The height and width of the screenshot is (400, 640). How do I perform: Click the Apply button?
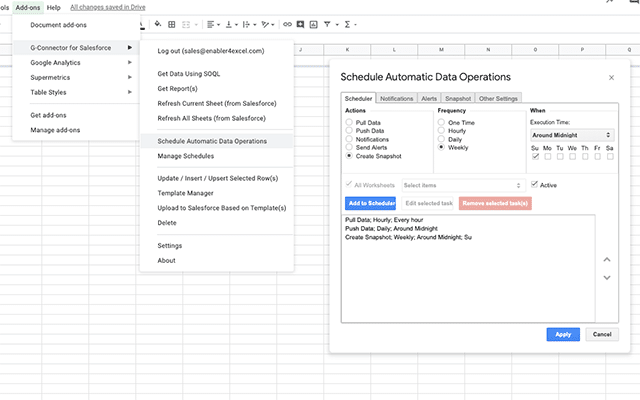563,334
